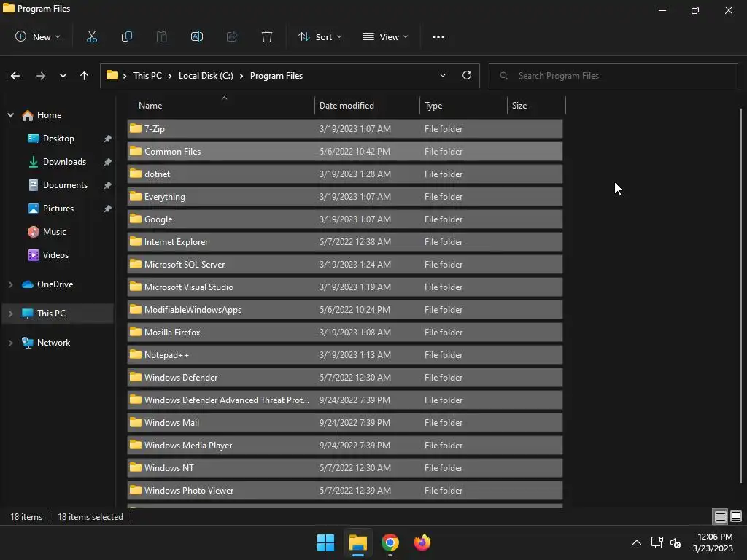Launch Firefox from taskbar
This screenshot has height=560, width=747.
(x=422, y=542)
